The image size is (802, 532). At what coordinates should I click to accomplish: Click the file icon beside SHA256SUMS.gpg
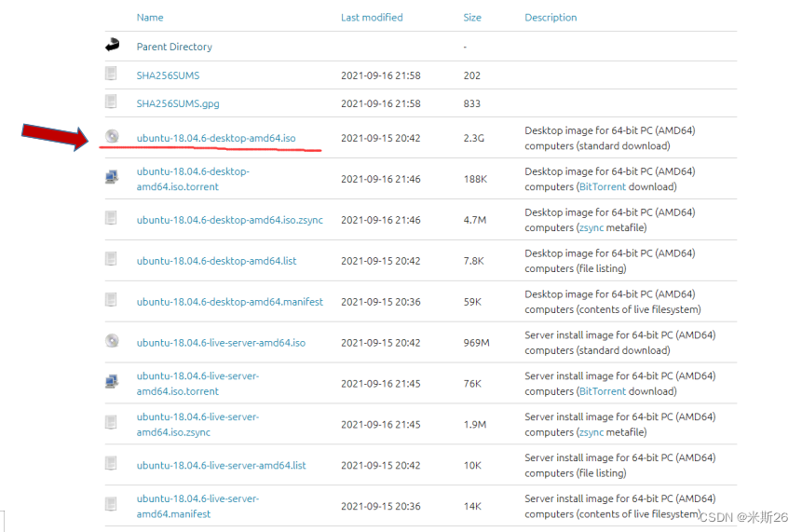click(x=111, y=102)
